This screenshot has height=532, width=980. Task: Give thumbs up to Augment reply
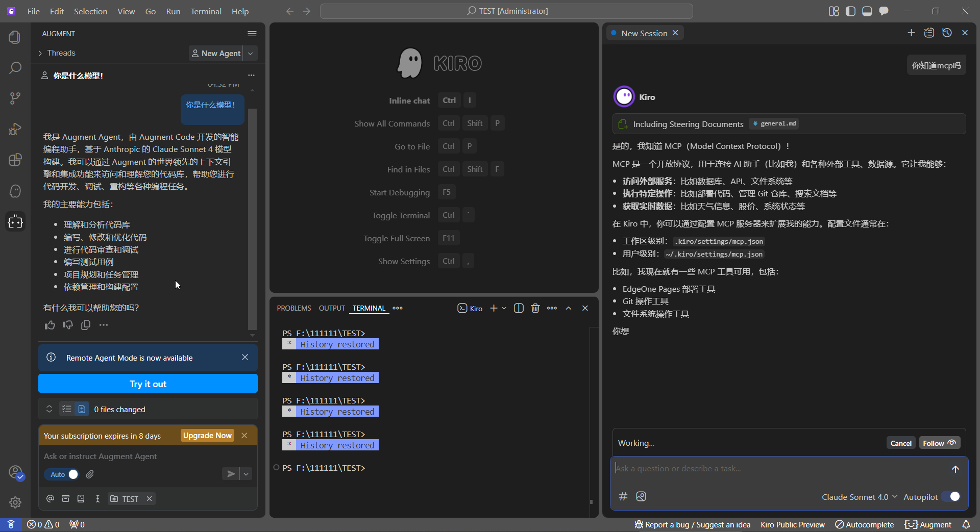click(50, 325)
